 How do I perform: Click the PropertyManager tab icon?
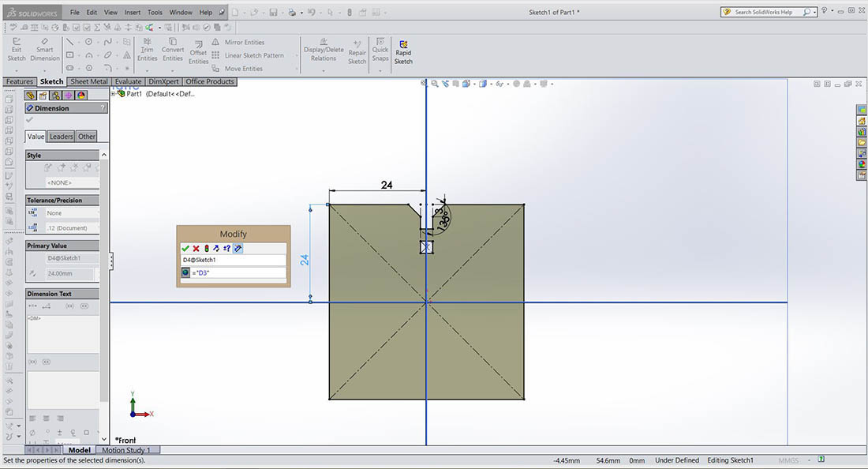[43, 96]
